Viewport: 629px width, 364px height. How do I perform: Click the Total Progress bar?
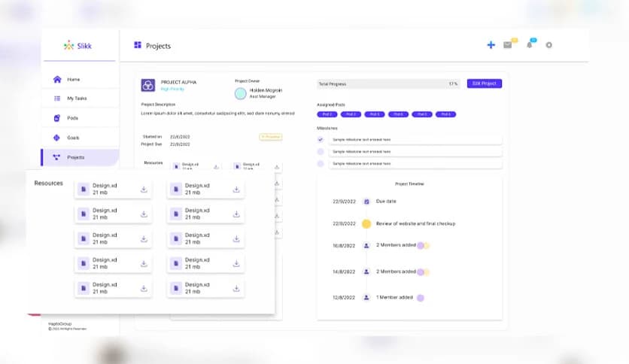click(x=388, y=83)
